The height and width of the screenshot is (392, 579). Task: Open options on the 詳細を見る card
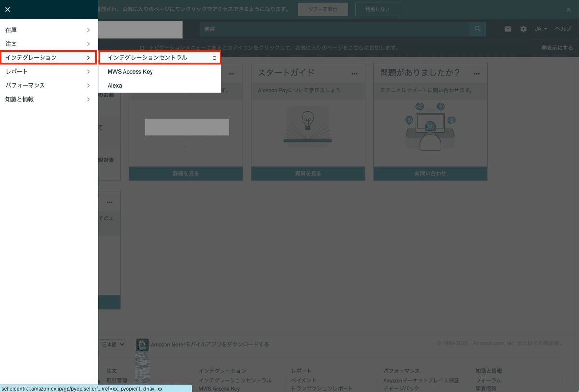pos(232,73)
